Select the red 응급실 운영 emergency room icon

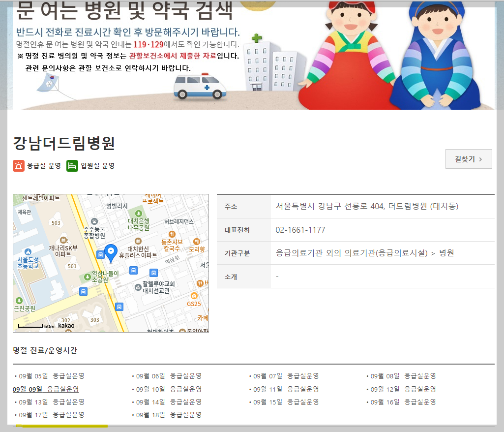pyautogui.click(x=18, y=166)
